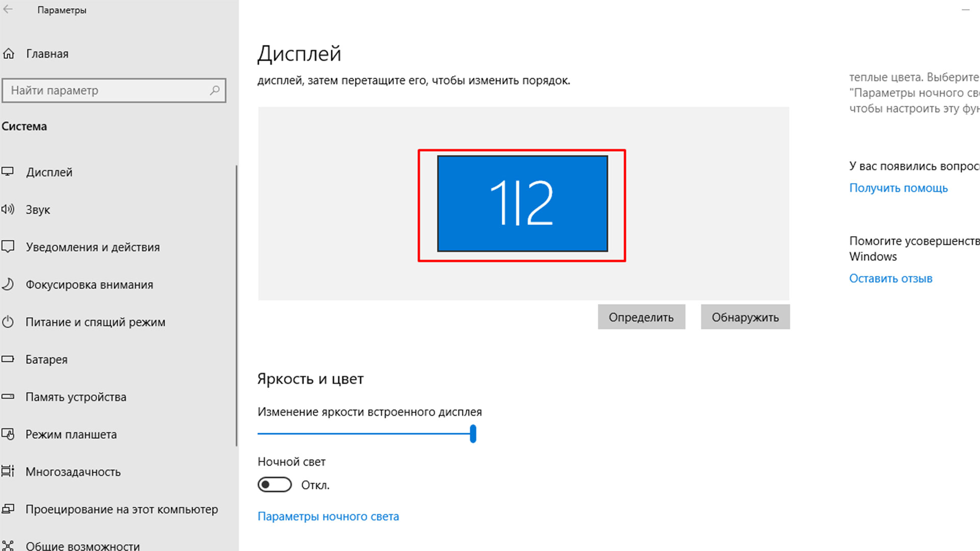Image resolution: width=980 pixels, height=551 pixels.
Task: Click the tablet icon beside Режим планшета
Action: (x=7, y=434)
